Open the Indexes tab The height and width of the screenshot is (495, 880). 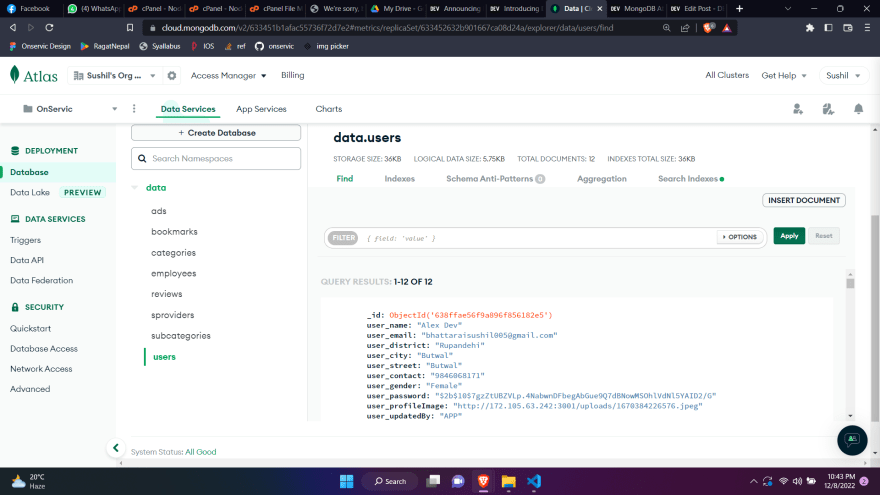pyautogui.click(x=400, y=178)
